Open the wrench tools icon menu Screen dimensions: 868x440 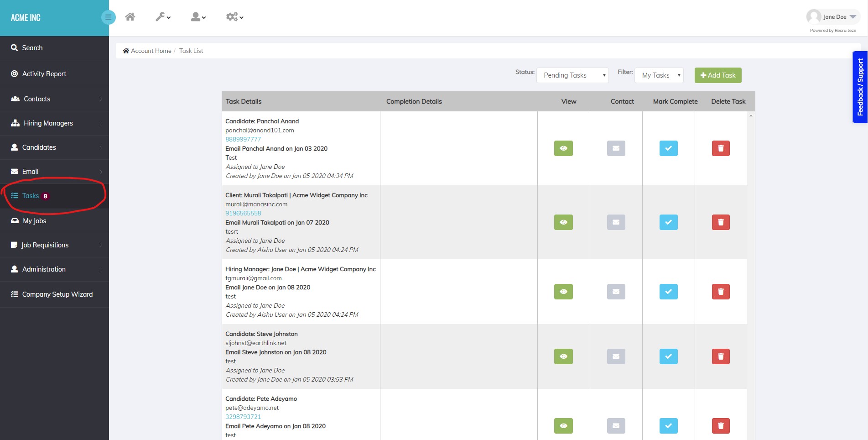click(x=162, y=17)
